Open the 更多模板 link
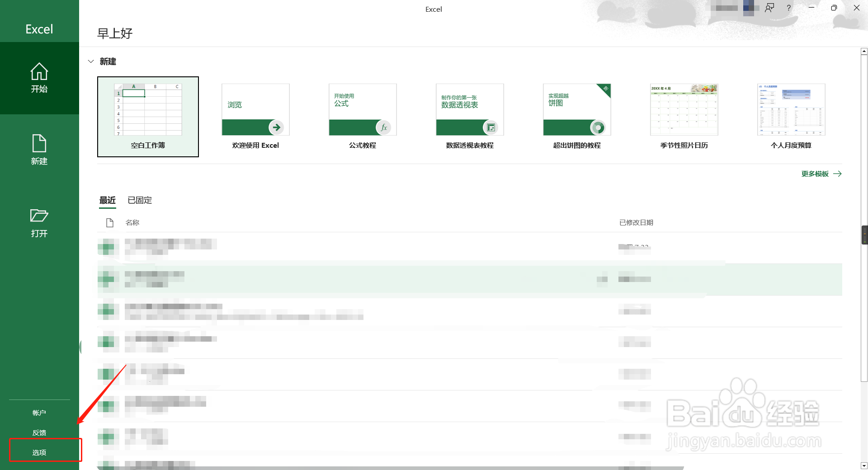Screen dimensions: 868x470 [821, 174]
